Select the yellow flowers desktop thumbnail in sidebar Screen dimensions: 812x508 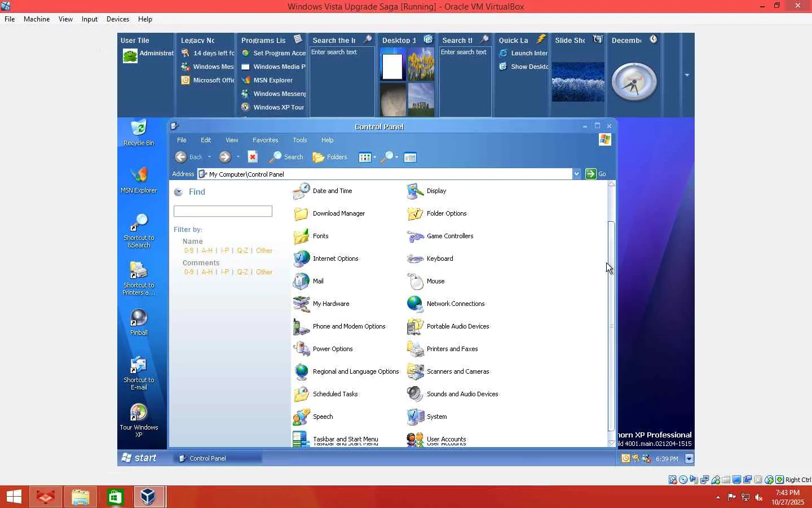tap(421, 64)
